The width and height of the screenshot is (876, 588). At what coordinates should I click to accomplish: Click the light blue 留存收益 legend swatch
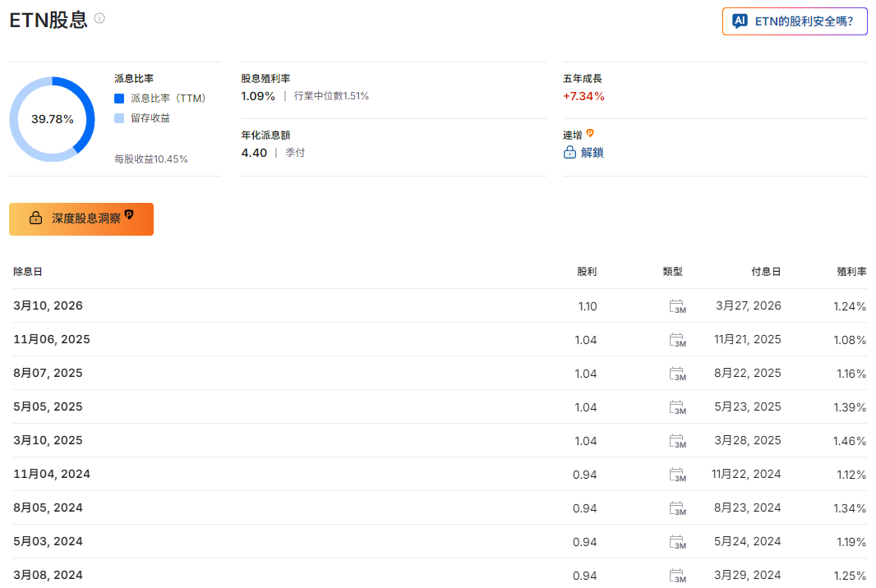119,118
